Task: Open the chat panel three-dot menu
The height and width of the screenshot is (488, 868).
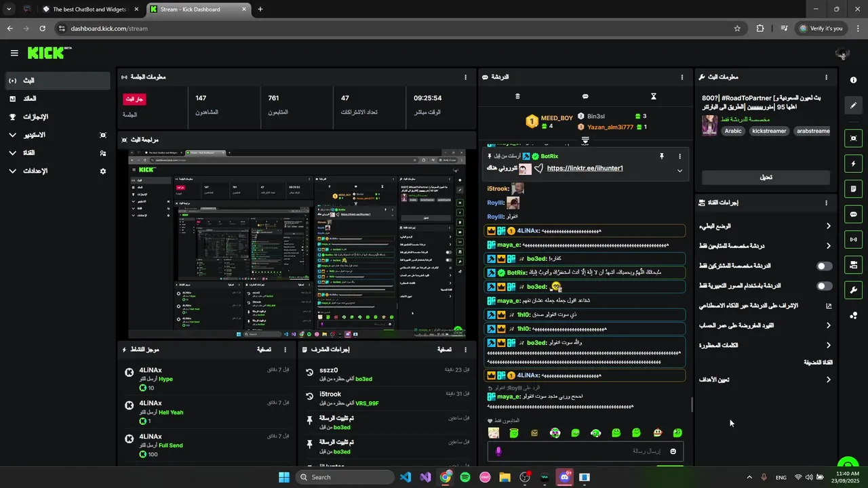Action: 682,77
